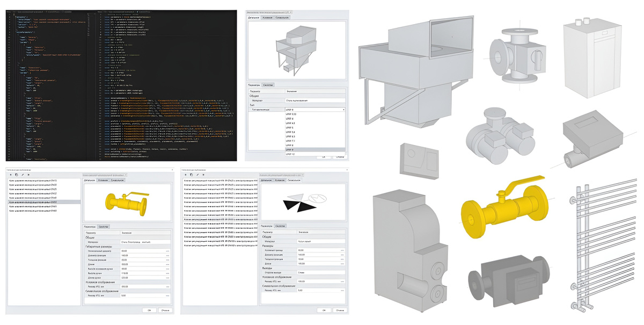Viewport: 644px width, 325px height.
Task: Click OK in the ball valve dialog
Action: click(x=149, y=310)
